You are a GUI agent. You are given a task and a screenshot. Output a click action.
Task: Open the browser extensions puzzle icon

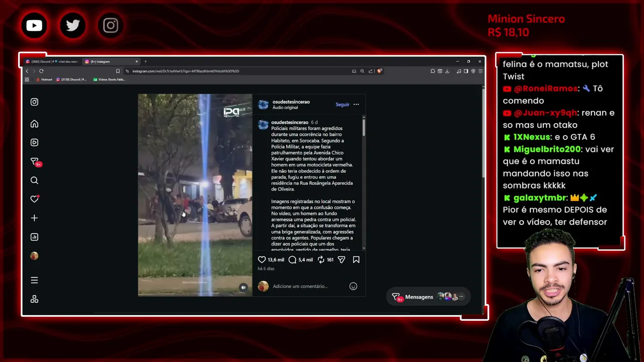click(x=432, y=71)
